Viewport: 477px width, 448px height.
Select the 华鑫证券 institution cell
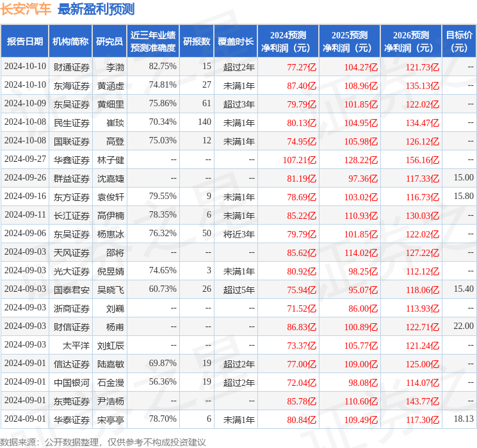coord(72,160)
